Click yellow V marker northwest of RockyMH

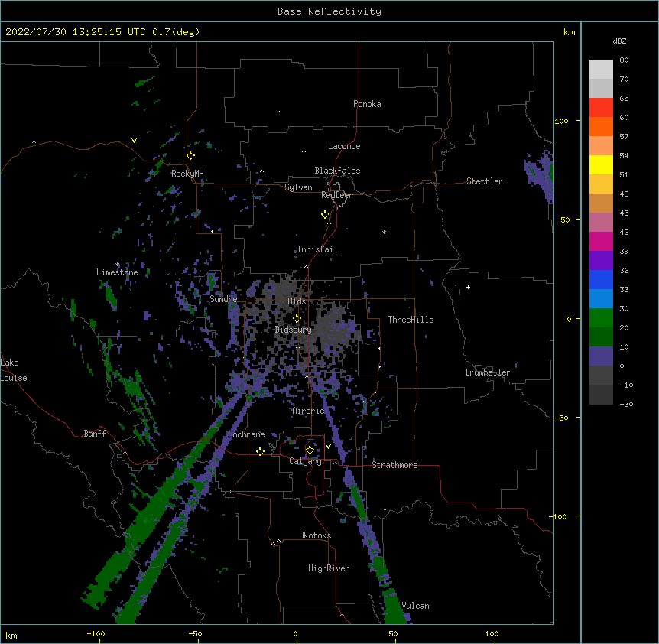(x=134, y=141)
